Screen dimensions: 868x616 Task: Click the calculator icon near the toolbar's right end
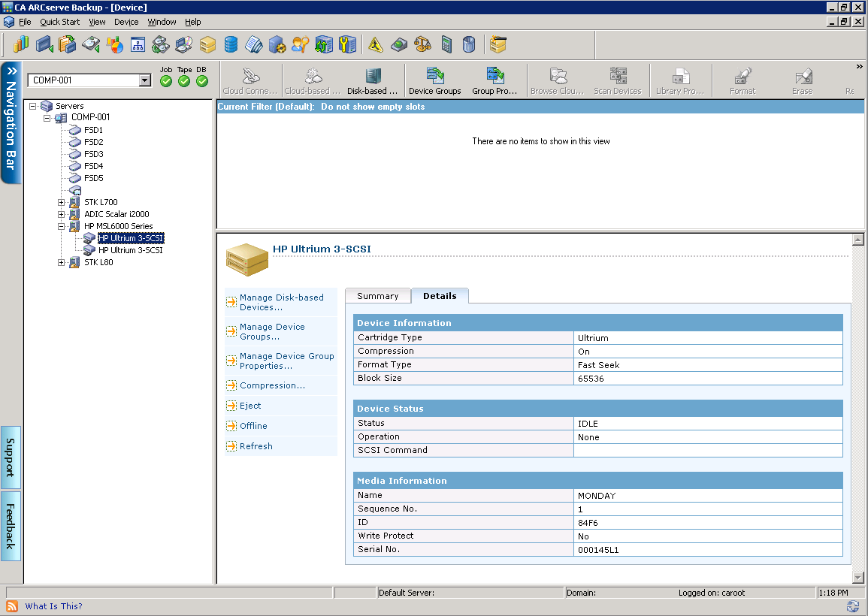click(x=446, y=44)
